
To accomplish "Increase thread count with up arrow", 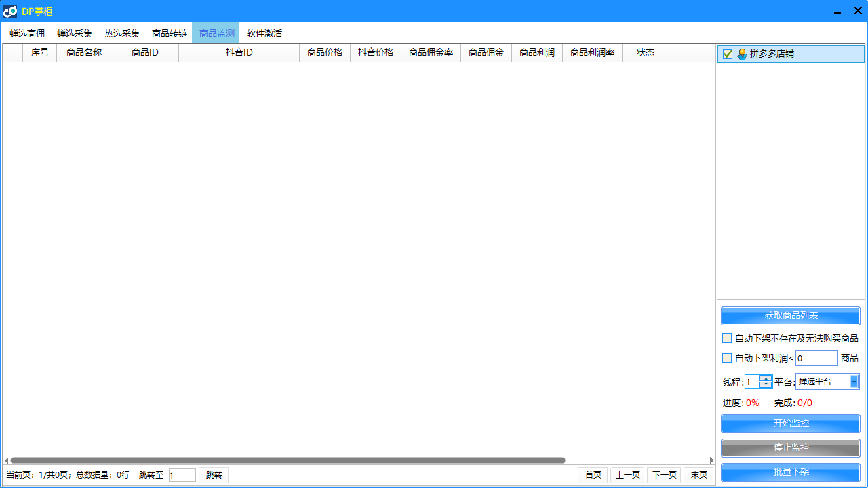I will 766,378.
